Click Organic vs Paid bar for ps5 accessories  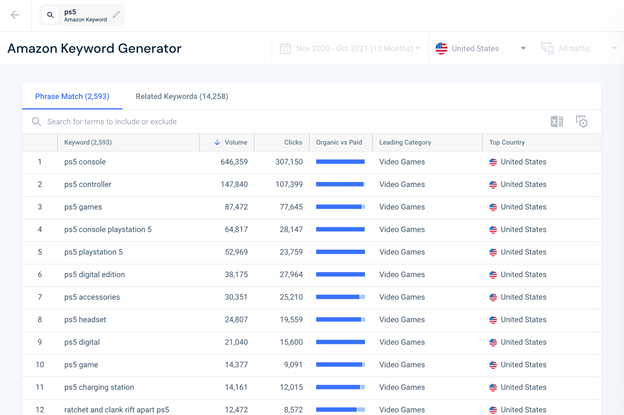tap(340, 297)
